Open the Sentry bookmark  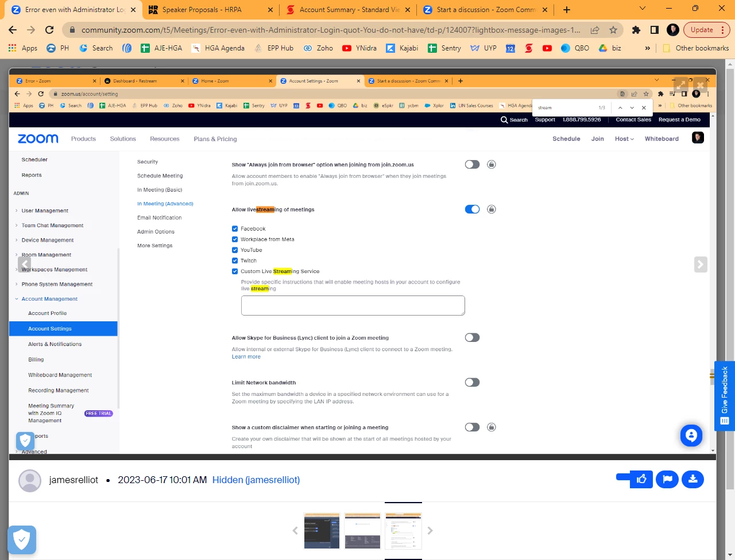(x=444, y=48)
